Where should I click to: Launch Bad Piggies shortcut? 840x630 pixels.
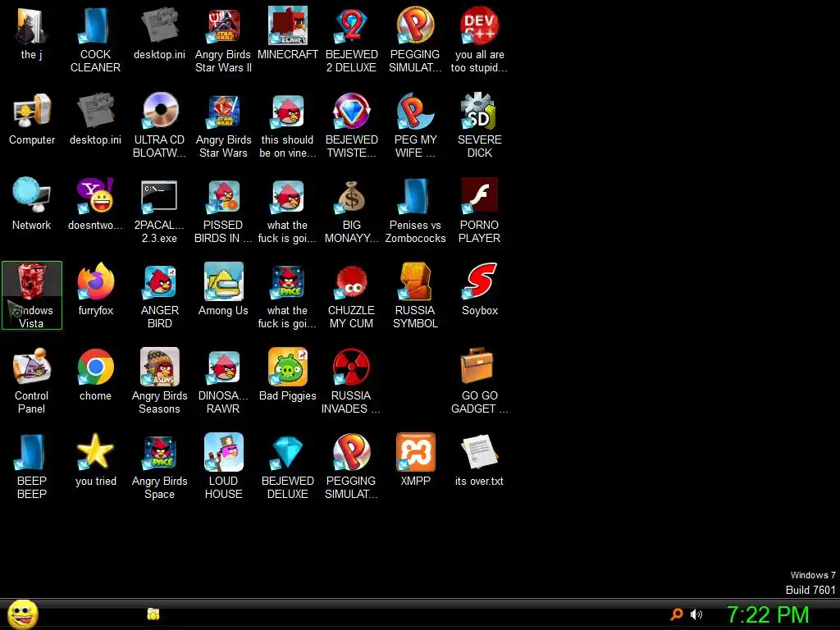click(288, 375)
